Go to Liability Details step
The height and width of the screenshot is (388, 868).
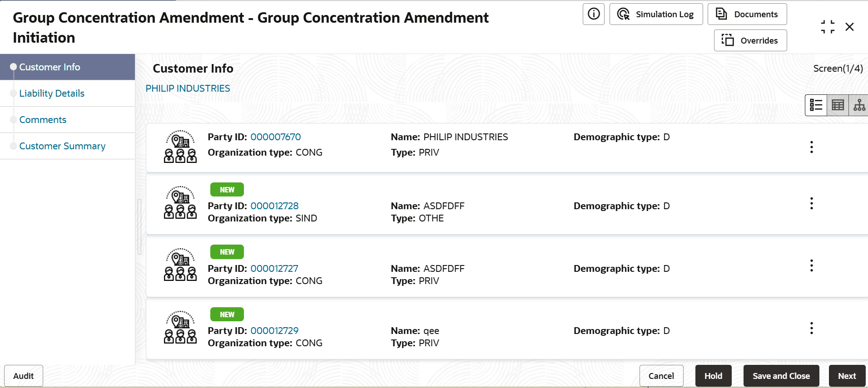52,93
